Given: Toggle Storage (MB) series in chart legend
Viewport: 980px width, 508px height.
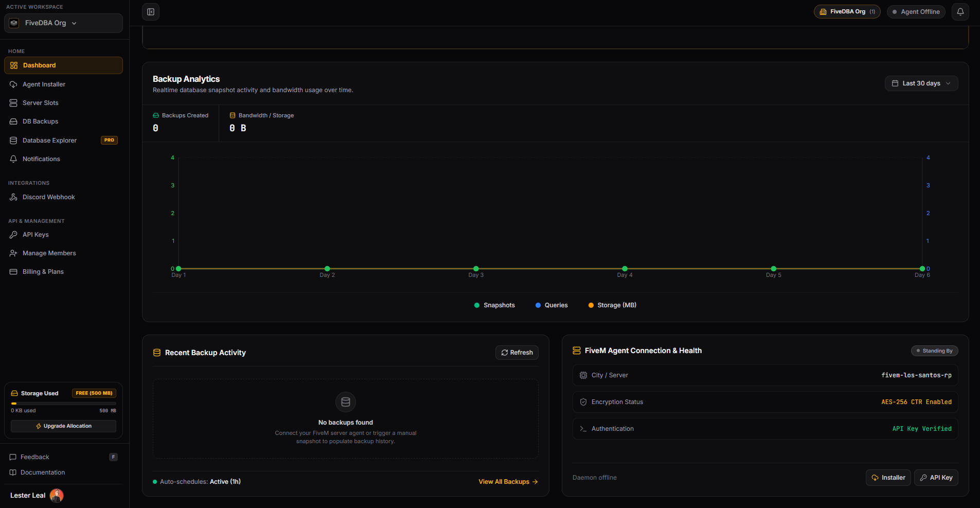Looking at the screenshot, I should [612, 305].
